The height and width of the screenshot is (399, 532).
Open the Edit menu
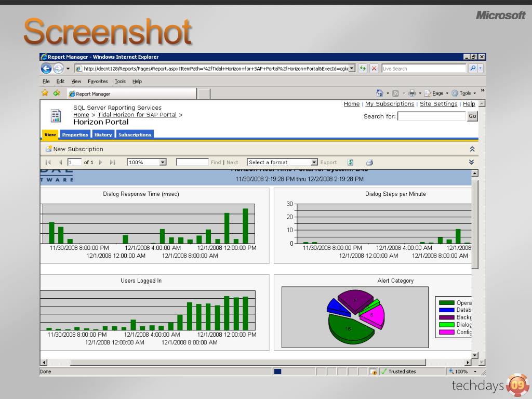(x=60, y=82)
